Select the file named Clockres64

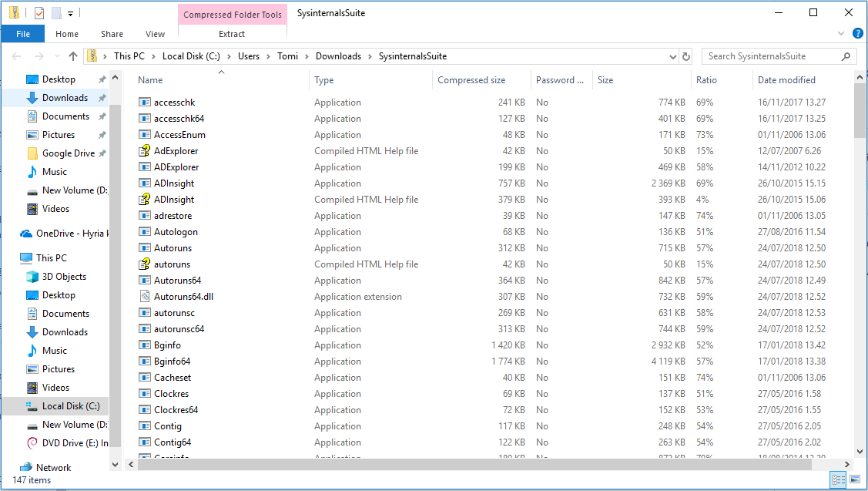tap(176, 410)
